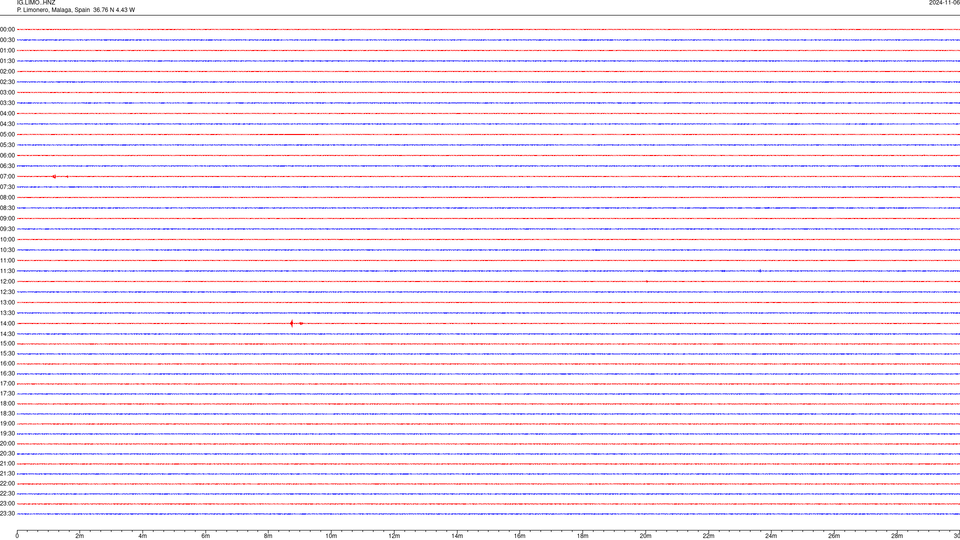Select the 14:30 time label
This screenshot has width=960, height=540.
7,334
